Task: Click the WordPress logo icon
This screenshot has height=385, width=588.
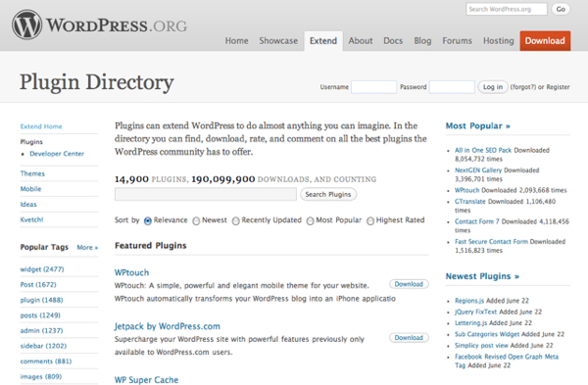Action: point(26,24)
